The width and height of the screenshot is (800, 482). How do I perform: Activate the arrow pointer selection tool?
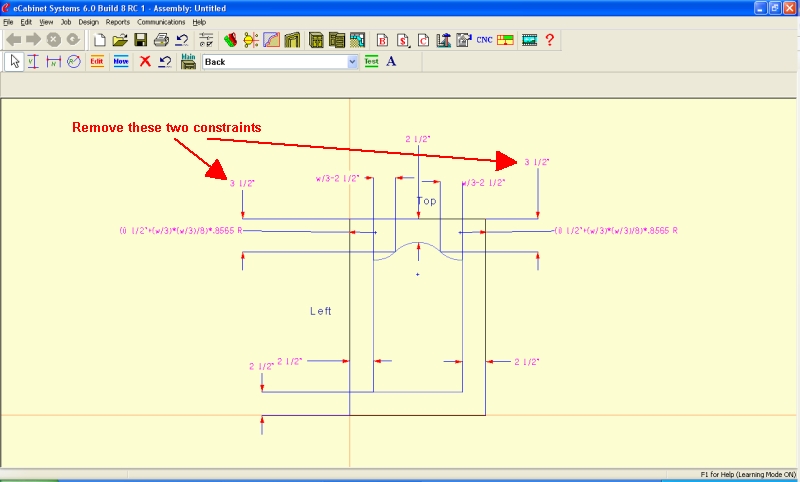(x=14, y=62)
